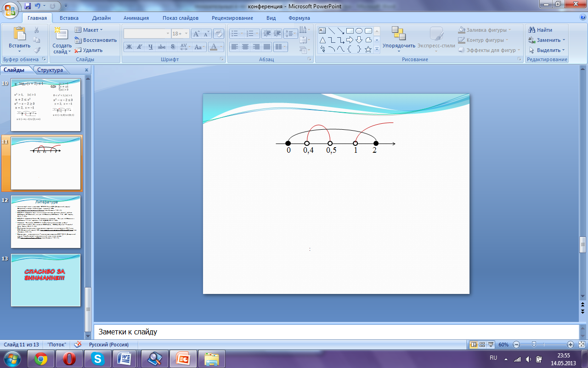
Task: Align text right
Action: tap(256, 47)
